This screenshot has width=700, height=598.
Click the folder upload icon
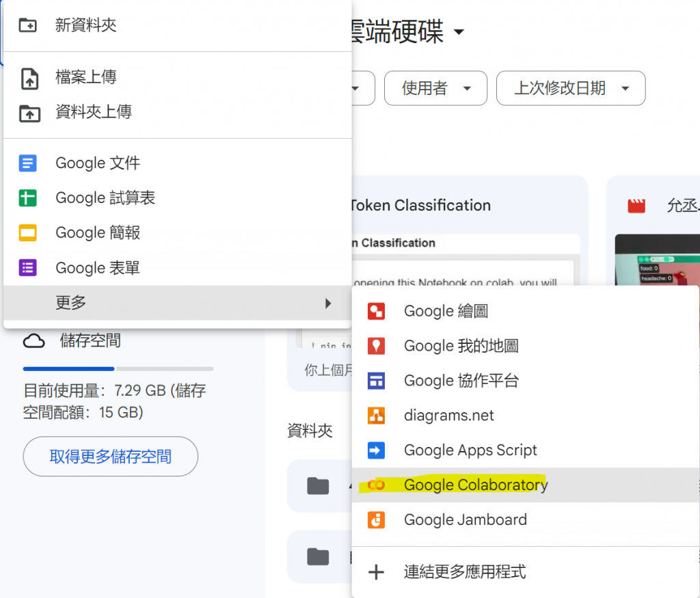pos(29,113)
